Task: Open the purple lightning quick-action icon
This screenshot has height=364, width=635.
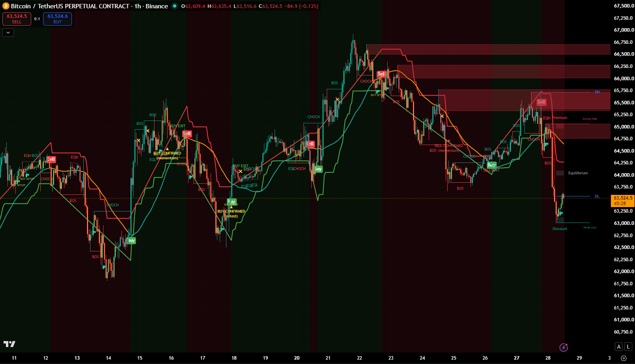Action: pyautogui.click(x=564, y=347)
